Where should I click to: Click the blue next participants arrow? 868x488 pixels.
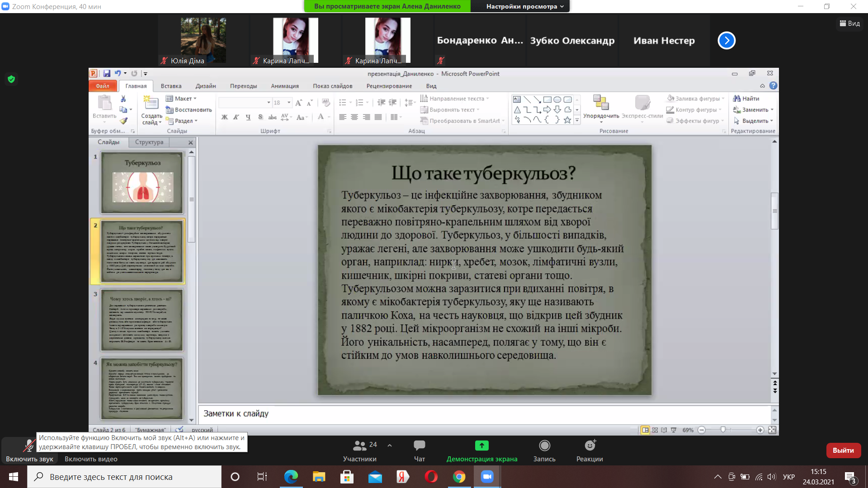coord(726,41)
